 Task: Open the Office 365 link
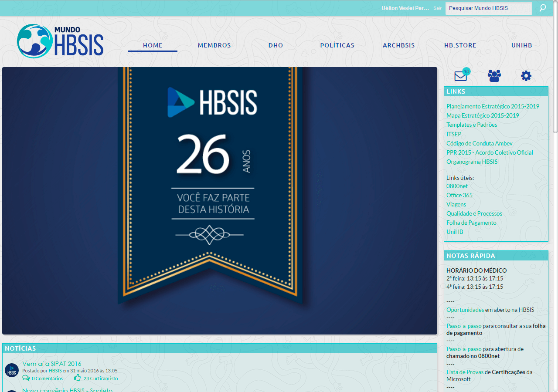click(x=459, y=195)
